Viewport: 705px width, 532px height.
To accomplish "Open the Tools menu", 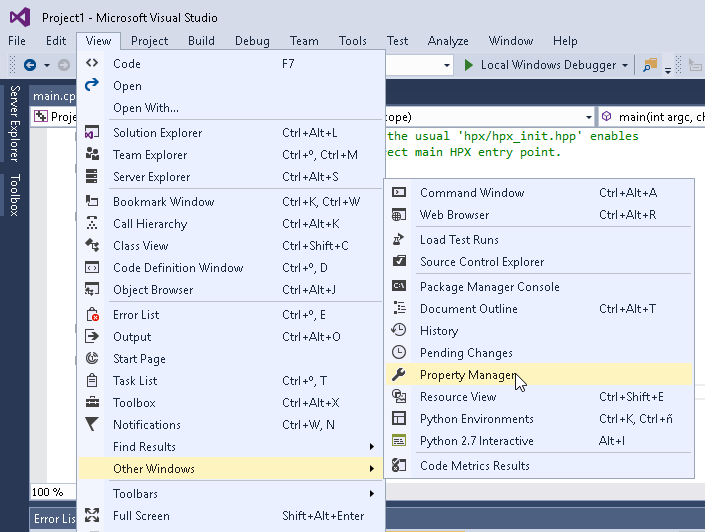I will [x=352, y=41].
